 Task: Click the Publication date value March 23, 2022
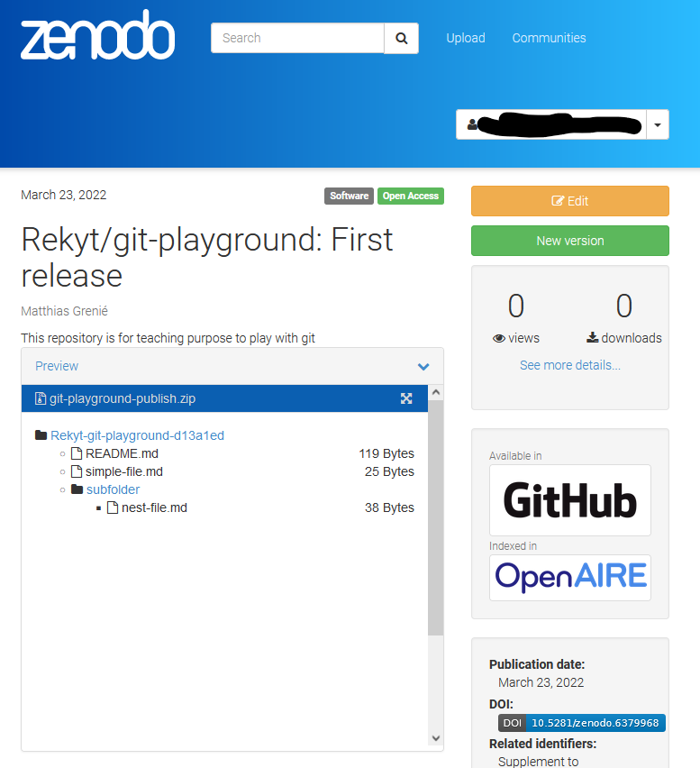541,682
